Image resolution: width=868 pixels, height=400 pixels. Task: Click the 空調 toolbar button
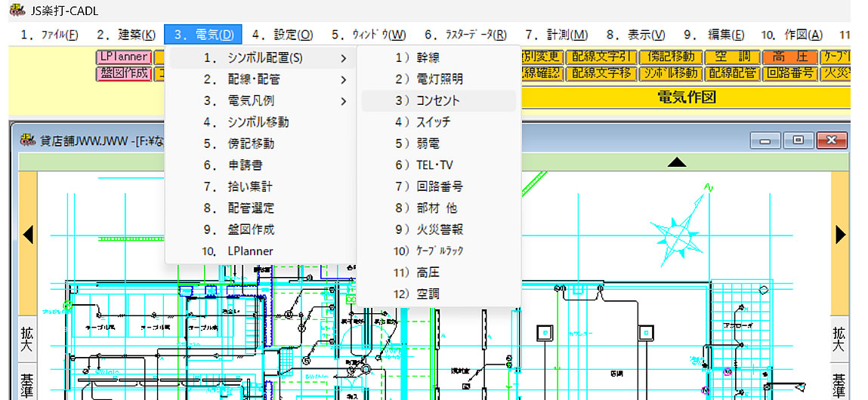[x=731, y=57]
